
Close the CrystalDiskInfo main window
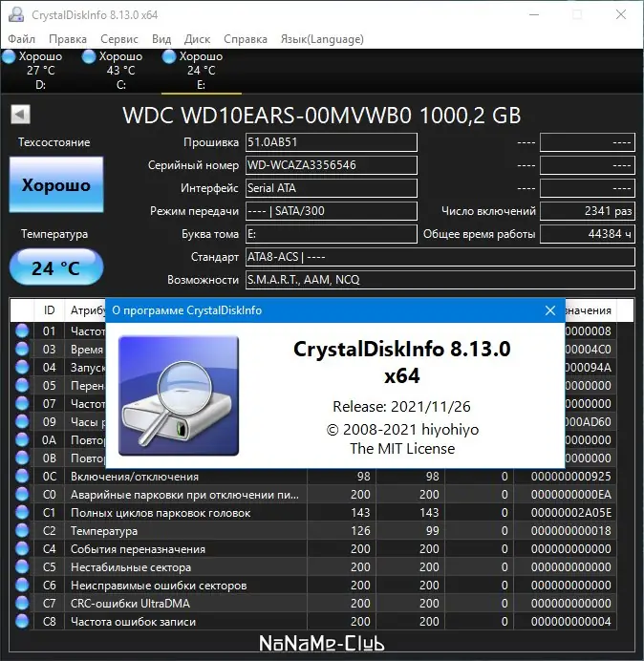[x=621, y=14]
